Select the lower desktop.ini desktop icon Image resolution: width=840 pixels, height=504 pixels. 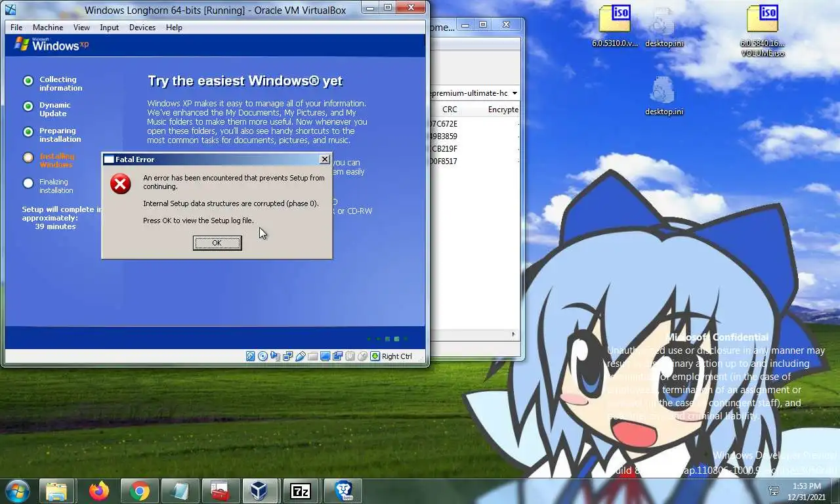[x=664, y=96]
